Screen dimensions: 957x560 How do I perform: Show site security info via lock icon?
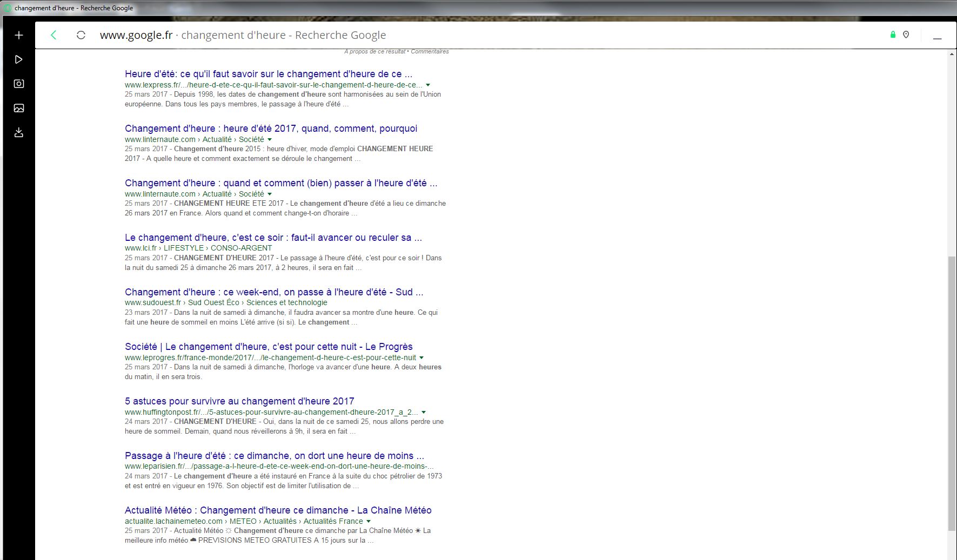point(893,35)
